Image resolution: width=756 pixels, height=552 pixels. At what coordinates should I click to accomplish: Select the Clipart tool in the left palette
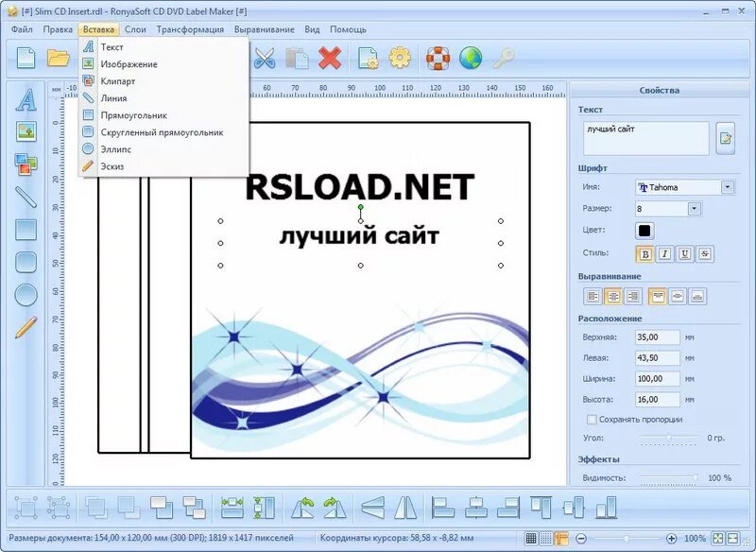26,164
